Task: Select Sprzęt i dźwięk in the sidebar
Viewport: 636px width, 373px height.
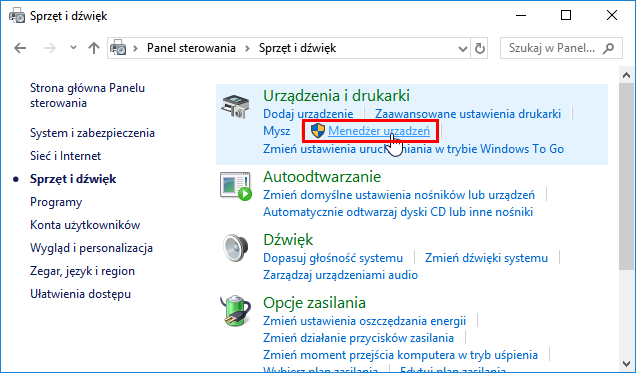Action: coord(73,179)
